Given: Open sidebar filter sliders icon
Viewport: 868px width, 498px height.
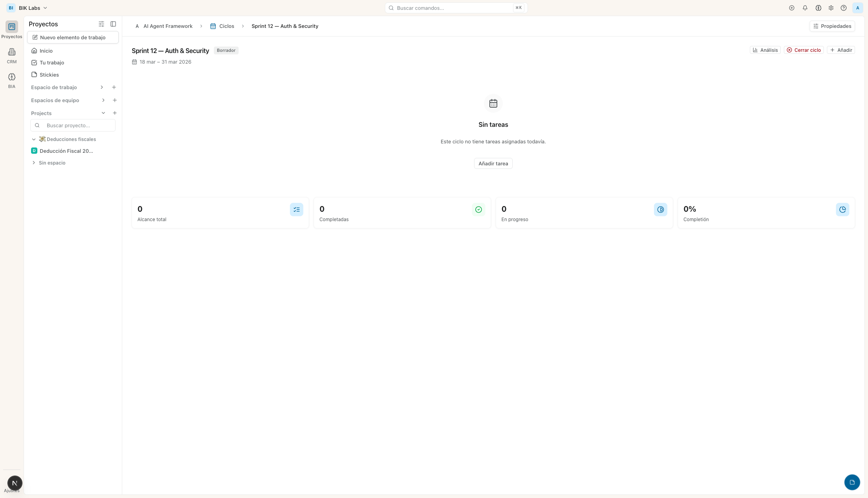Looking at the screenshot, I should click(x=101, y=24).
